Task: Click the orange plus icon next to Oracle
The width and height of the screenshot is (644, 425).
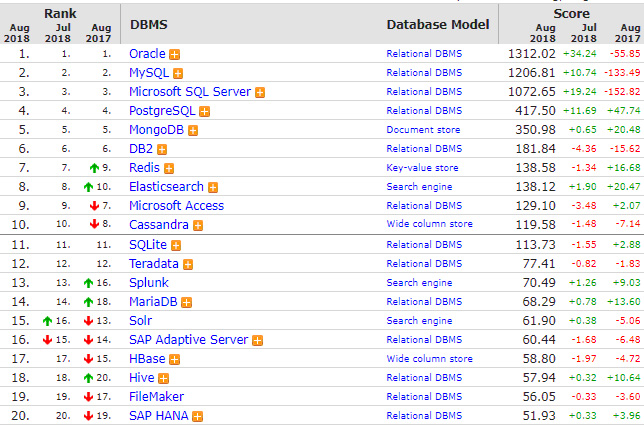Action: [175, 54]
